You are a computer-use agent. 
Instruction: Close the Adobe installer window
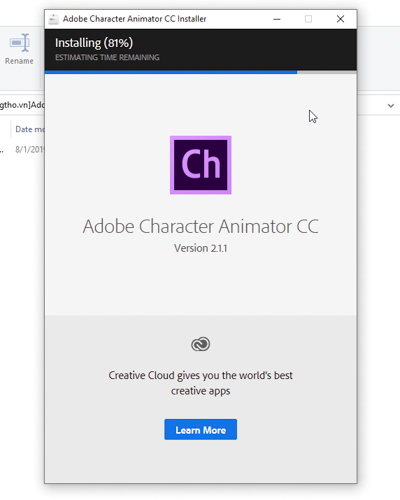[340, 19]
